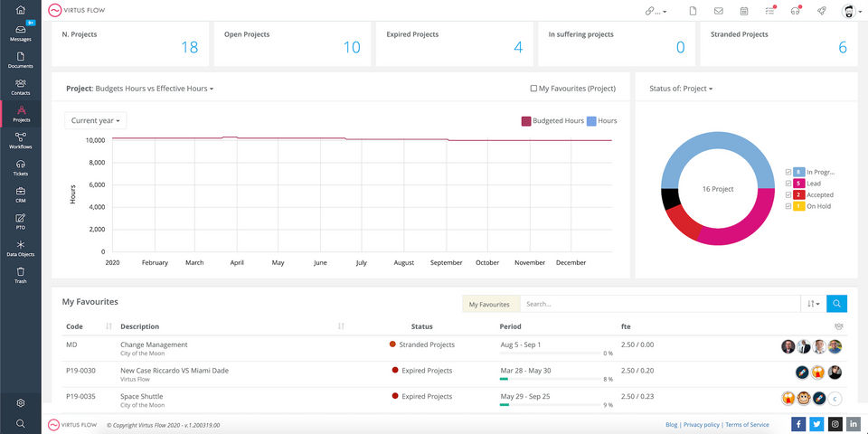The width and height of the screenshot is (868, 434).
Task: Open Workflows from the left sidebar
Action: coord(20,140)
